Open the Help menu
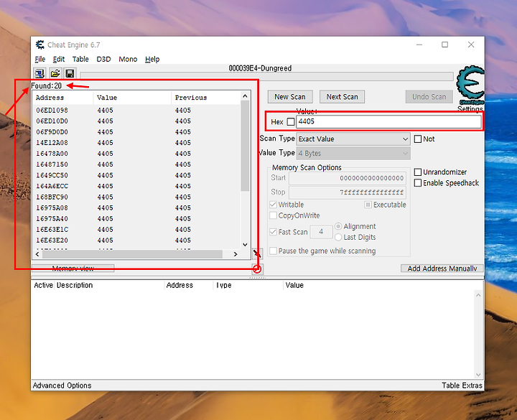 [152, 59]
